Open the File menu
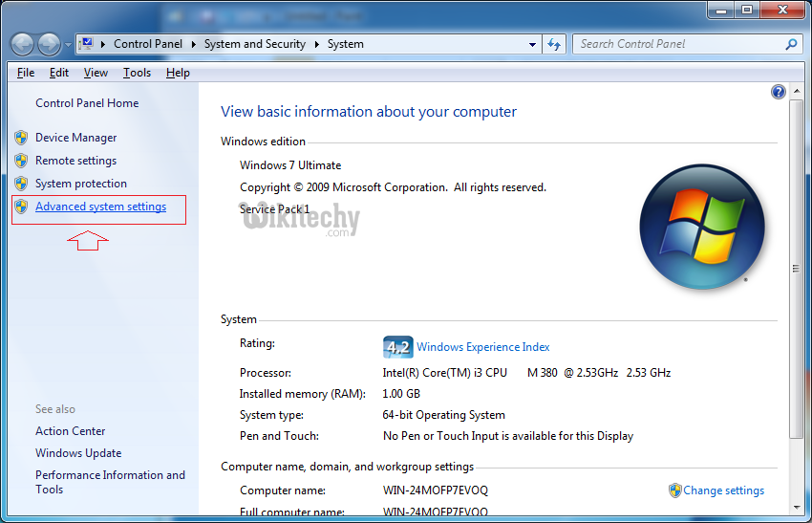 [26, 73]
